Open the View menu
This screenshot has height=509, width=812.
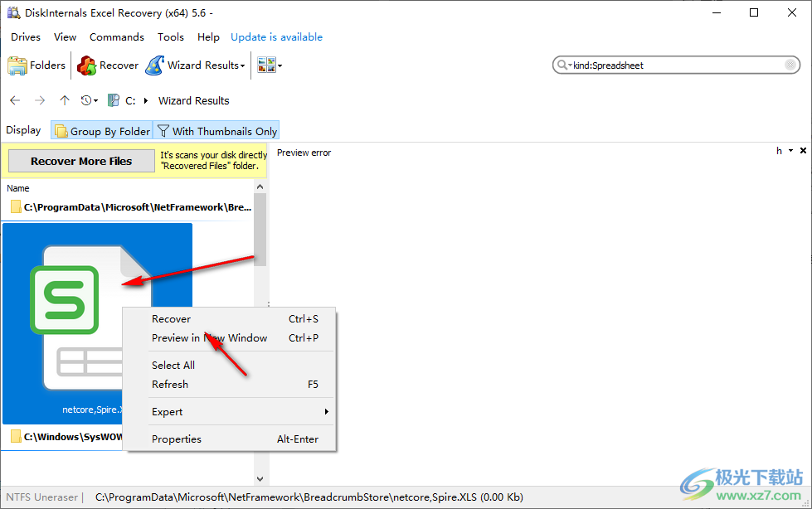point(65,36)
